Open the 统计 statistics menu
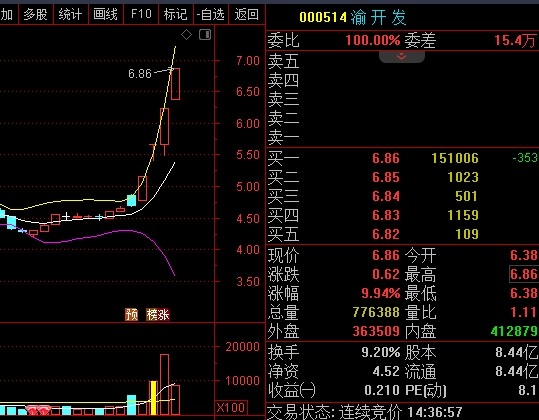 [70, 14]
